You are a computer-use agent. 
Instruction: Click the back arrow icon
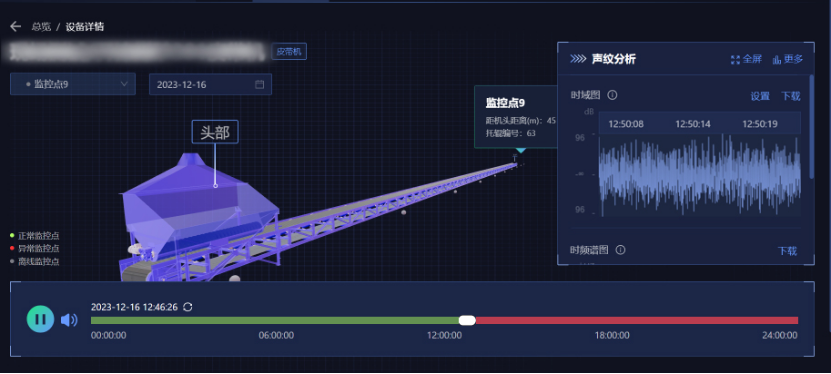[x=15, y=26]
